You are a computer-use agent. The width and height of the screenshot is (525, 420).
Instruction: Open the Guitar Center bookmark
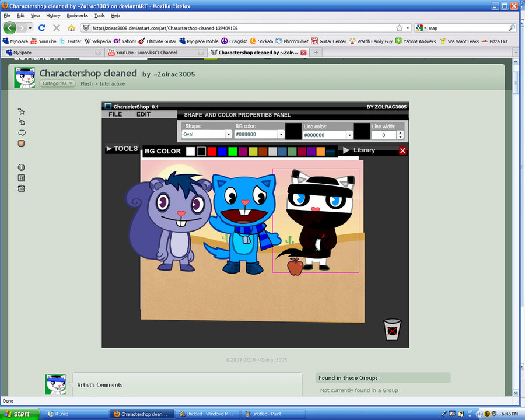pos(329,41)
